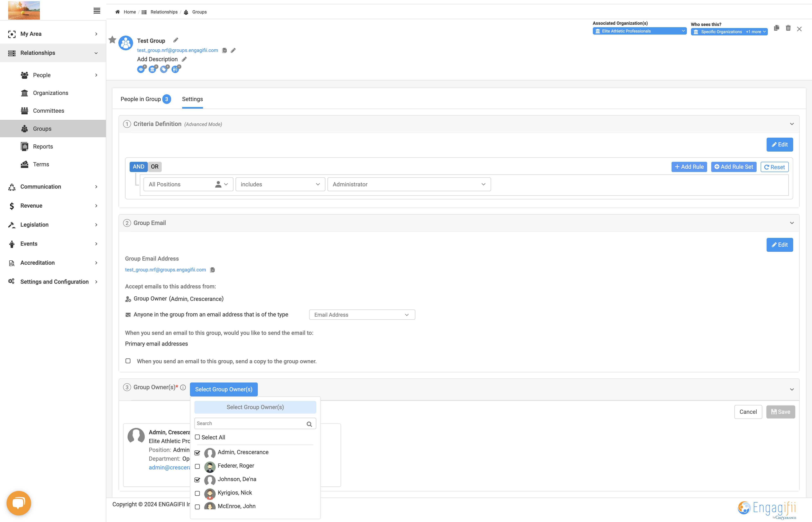Open the includes operator dropdown
This screenshot has height=522, width=812.
click(x=280, y=184)
